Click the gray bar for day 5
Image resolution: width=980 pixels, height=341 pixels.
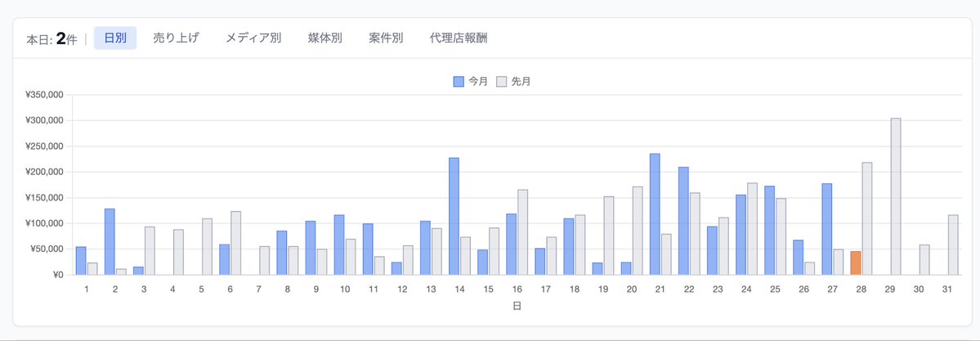[x=207, y=246]
